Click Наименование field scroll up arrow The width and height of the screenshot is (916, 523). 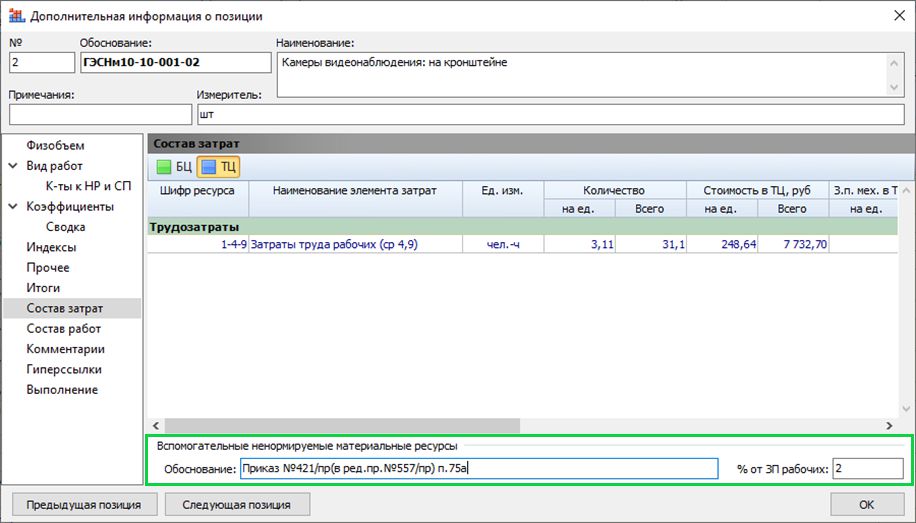[894, 63]
